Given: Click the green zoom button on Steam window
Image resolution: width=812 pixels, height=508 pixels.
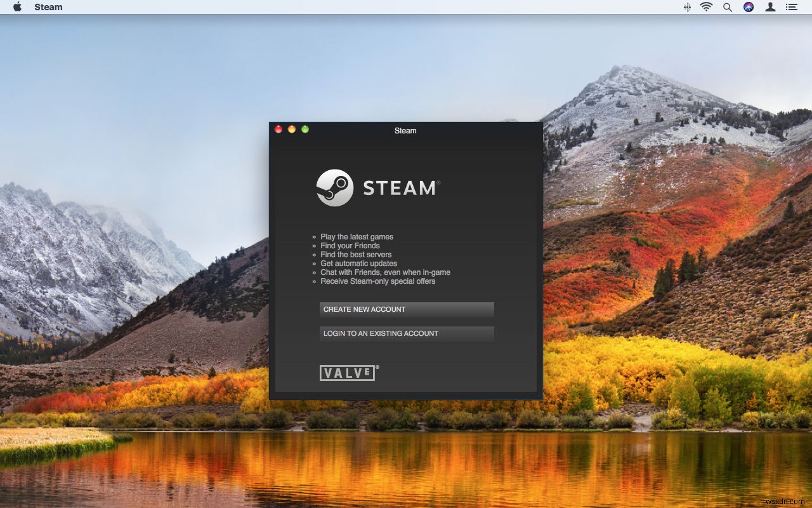Looking at the screenshot, I should (304, 128).
